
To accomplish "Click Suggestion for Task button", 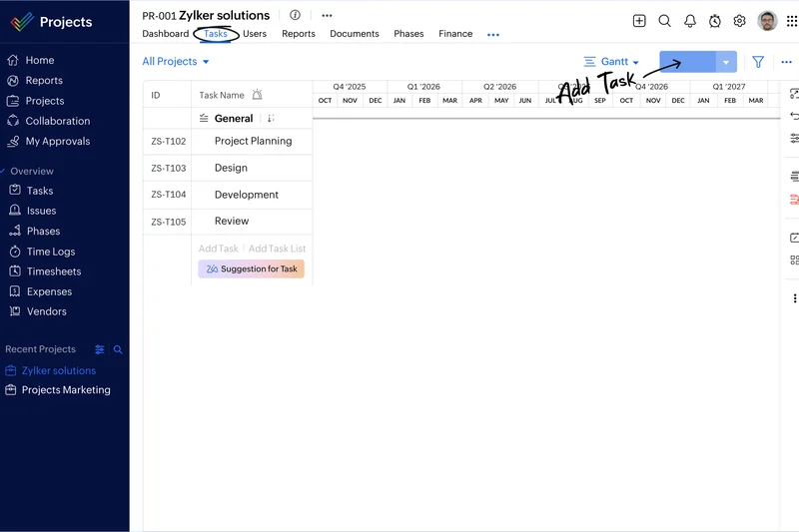I will (252, 268).
